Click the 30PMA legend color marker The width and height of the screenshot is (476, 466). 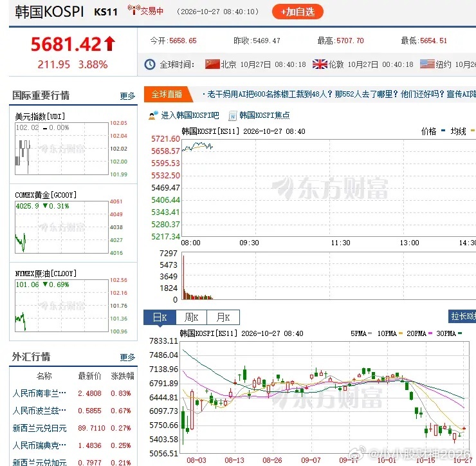(460, 333)
